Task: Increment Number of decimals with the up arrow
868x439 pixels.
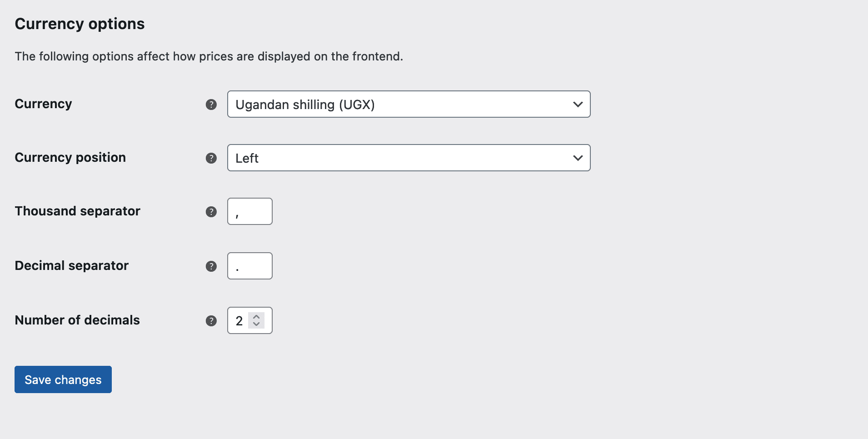Action: 256,317
